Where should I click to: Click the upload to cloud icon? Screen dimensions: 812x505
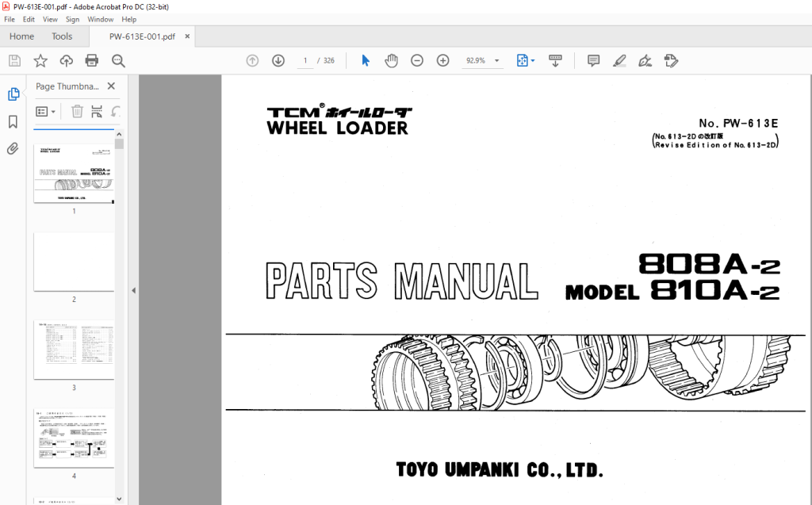coord(67,60)
